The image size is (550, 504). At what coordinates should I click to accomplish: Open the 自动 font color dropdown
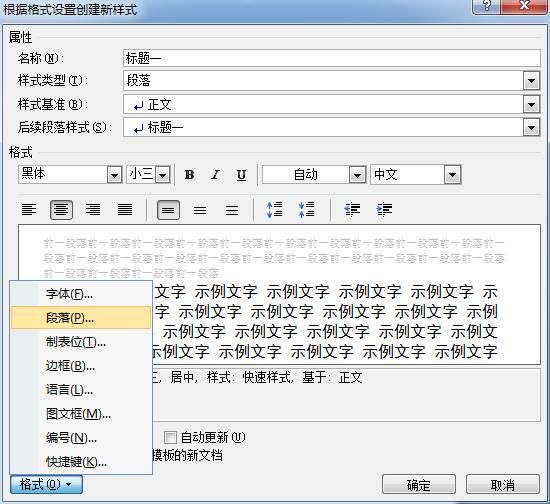click(357, 175)
